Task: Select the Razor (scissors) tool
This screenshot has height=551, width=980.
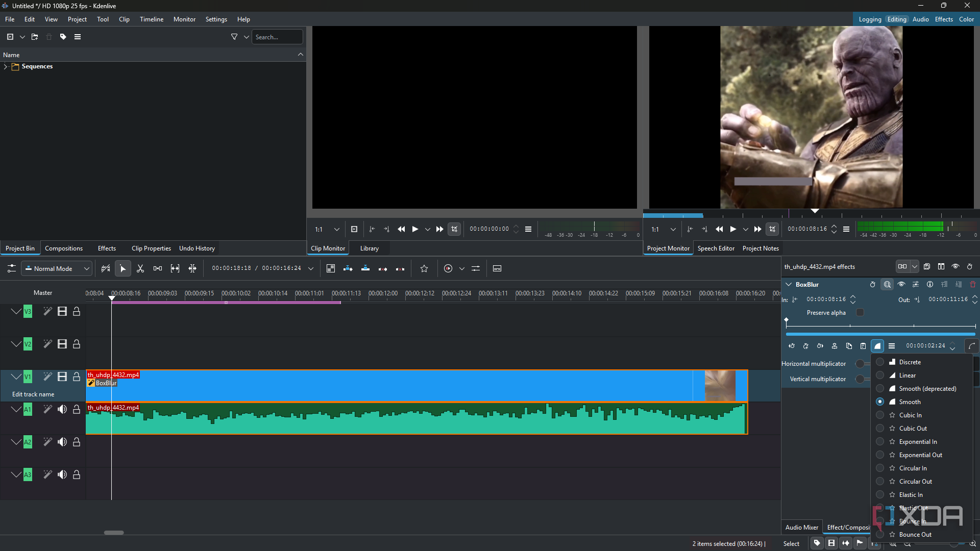Action: click(140, 268)
